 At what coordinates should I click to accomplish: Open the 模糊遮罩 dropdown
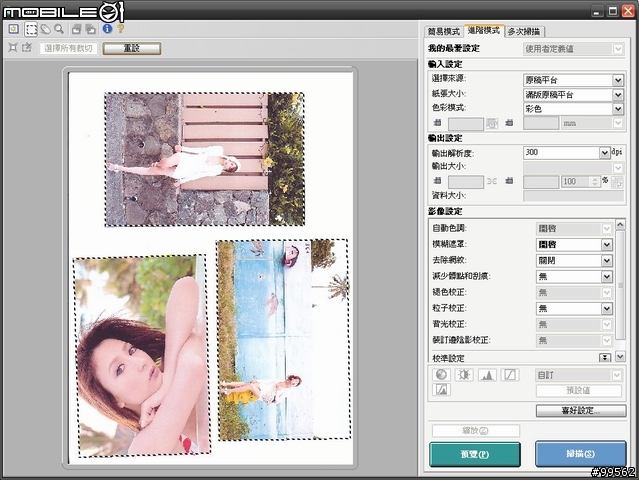pyautogui.click(x=574, y=244)
